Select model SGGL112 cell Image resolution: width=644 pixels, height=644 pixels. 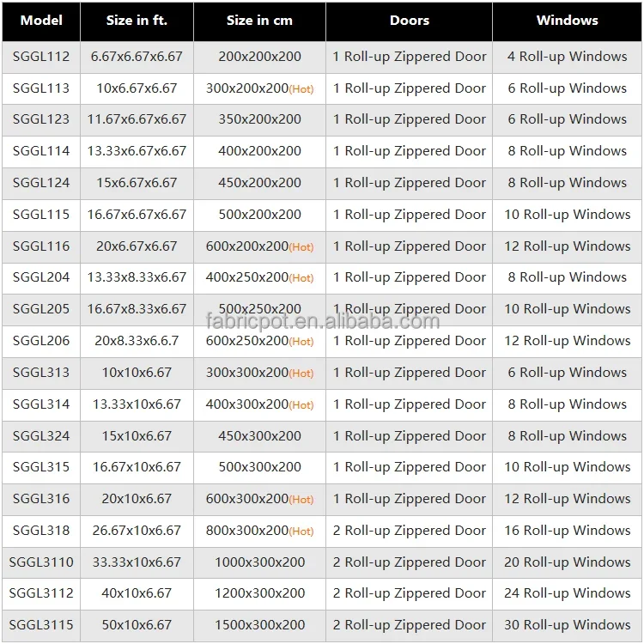[x=41, y=57]
